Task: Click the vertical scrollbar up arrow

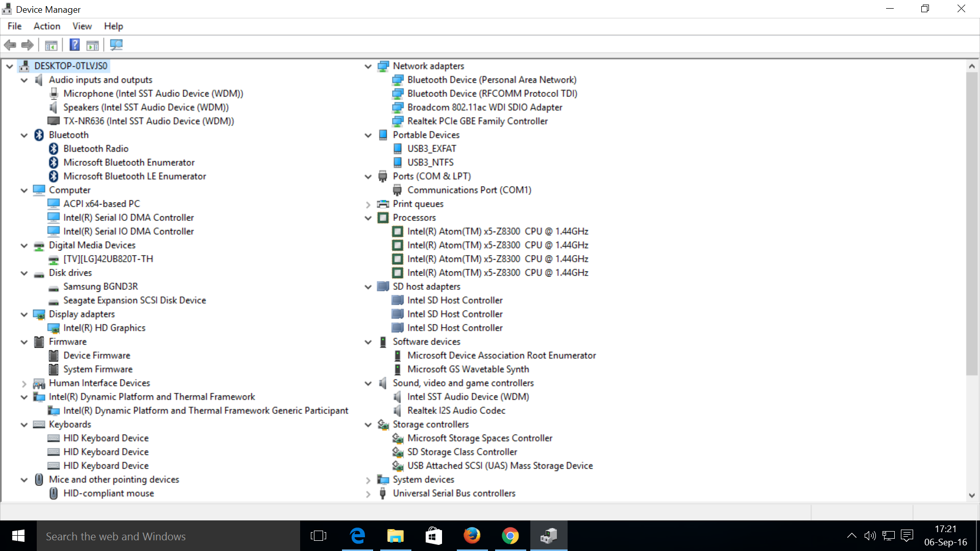Action: pyautogui.click(x=972, y=66)
